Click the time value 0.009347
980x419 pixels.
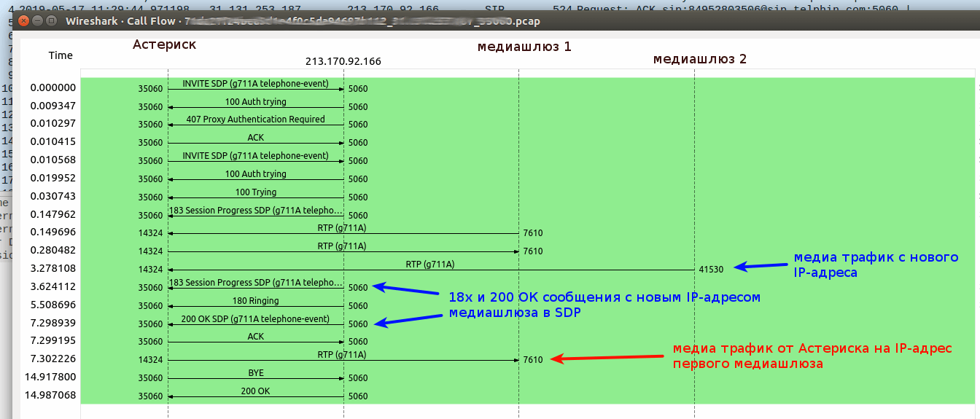click(53, 106)
